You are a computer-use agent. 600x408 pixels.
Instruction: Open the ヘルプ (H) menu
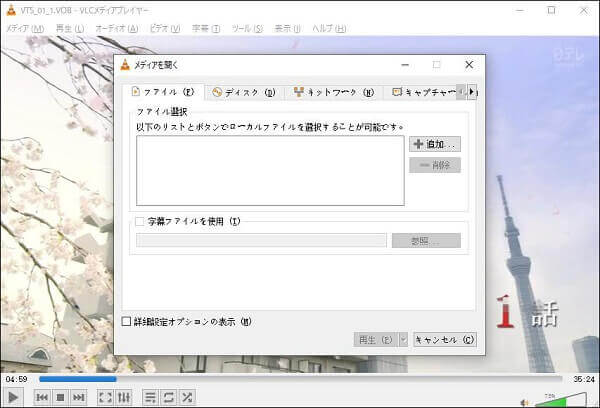[329, 28]
